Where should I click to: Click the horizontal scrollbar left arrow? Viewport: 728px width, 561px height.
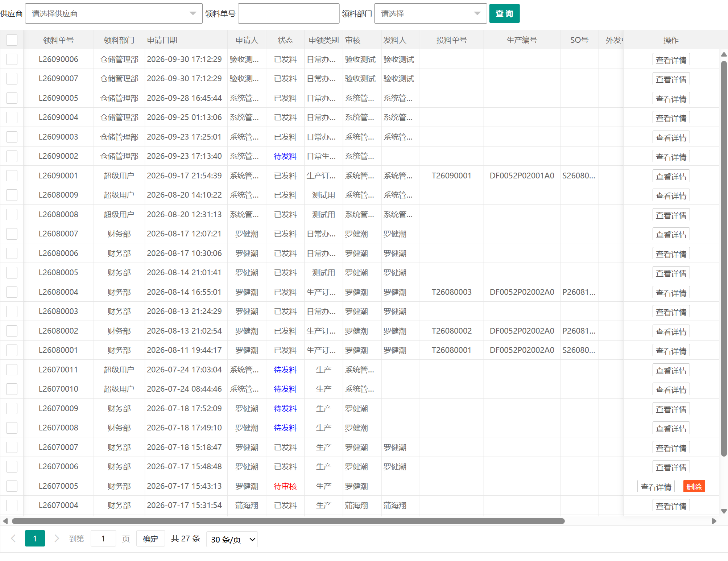pyautogui.click(x=5, y=521)
